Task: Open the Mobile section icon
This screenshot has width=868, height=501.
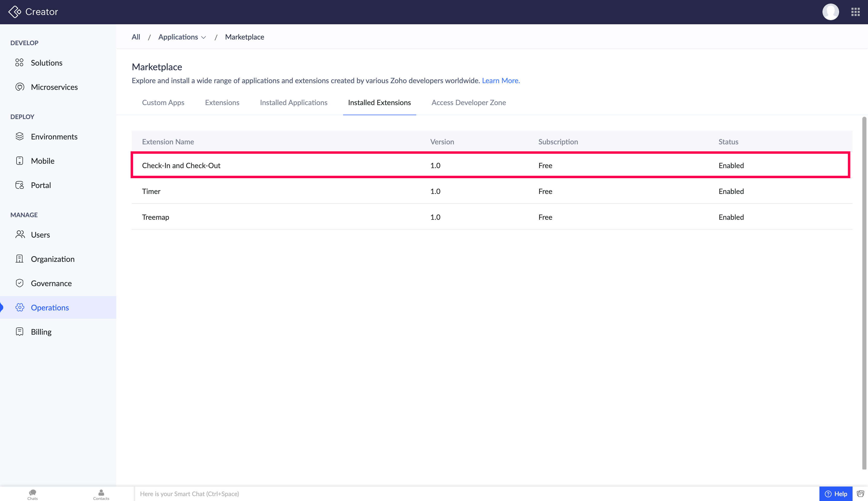Action: (x=20, y=161)
